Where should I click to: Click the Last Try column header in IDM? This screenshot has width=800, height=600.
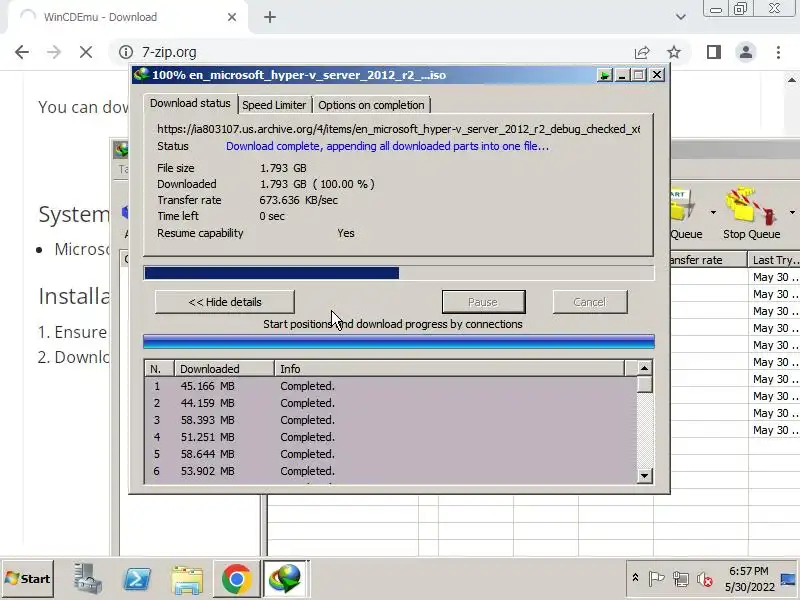[x=774, y=260]
